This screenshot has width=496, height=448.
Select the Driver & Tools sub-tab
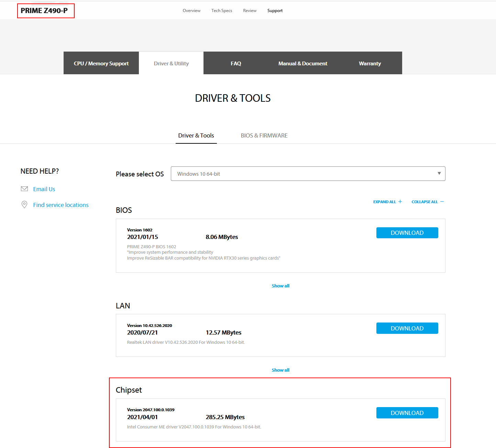196,135
